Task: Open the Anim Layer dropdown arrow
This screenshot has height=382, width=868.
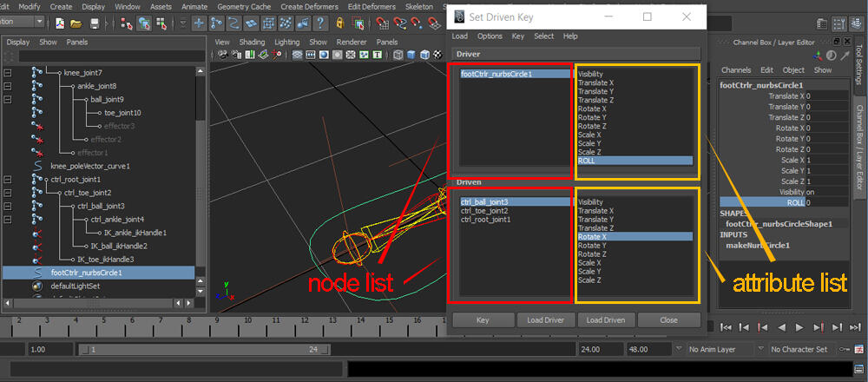Action: [x=680, y=349]
